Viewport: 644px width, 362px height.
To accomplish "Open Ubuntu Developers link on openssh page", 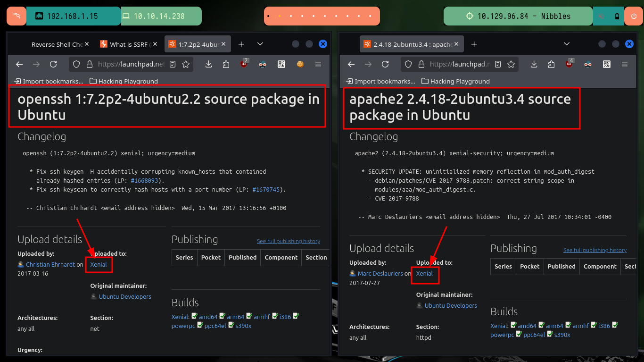I will point(125,297).
